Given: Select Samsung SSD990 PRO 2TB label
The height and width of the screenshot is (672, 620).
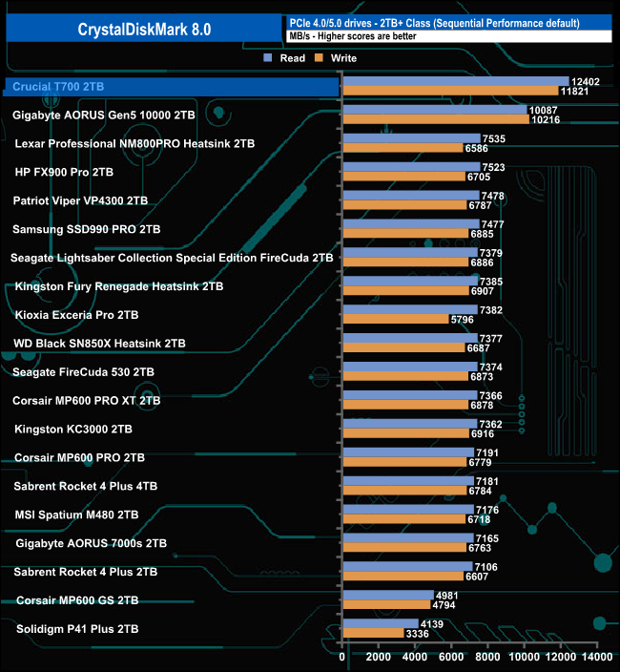Looking at the screenshot, I should pos(87,229).
